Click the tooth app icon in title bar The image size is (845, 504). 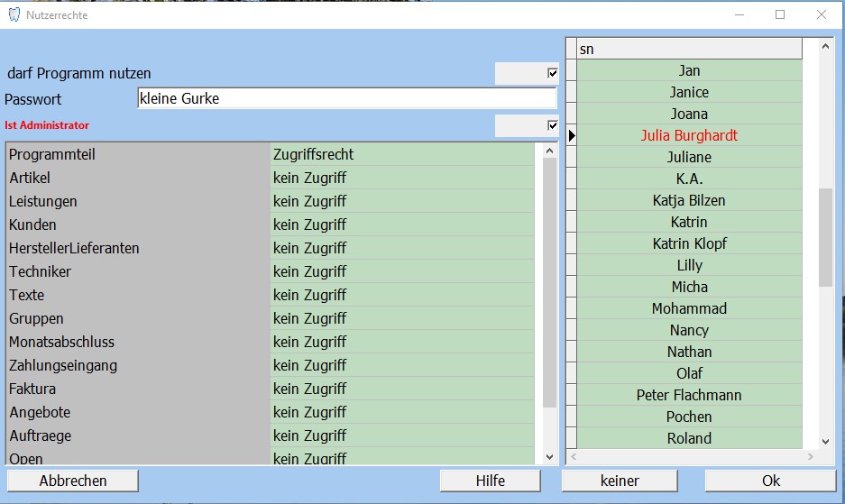(14, 14)
